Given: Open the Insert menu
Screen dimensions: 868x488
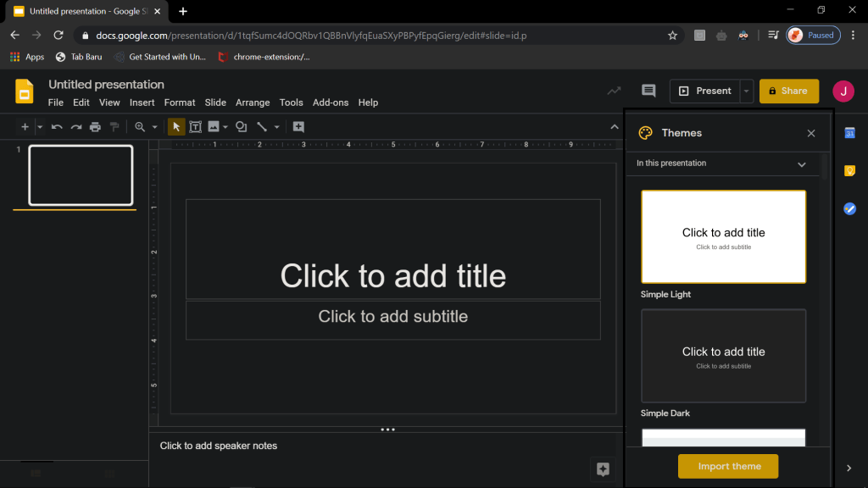Looking at the screenshot, I should click(x=142, y=103).
